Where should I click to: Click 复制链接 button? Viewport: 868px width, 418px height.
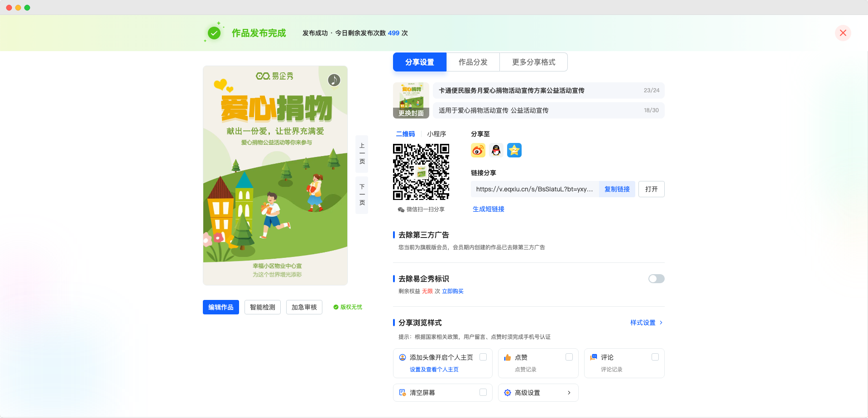click(617, 189)
